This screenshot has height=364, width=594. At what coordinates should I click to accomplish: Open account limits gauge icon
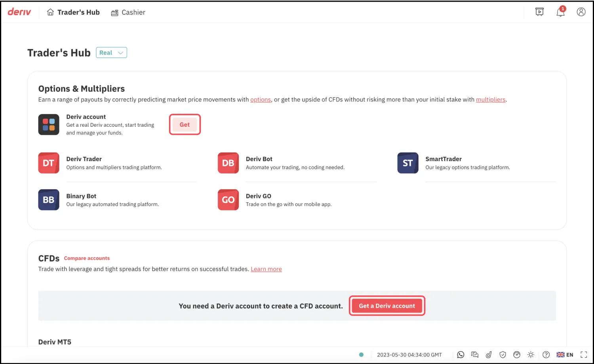[517, 354]
